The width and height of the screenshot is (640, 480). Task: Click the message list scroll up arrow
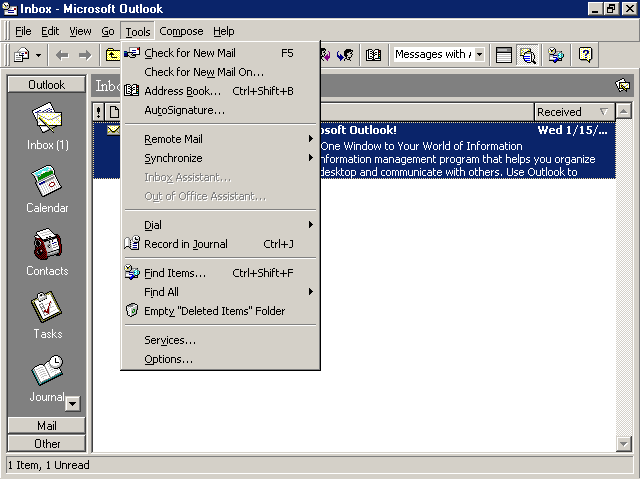point(624,111)
